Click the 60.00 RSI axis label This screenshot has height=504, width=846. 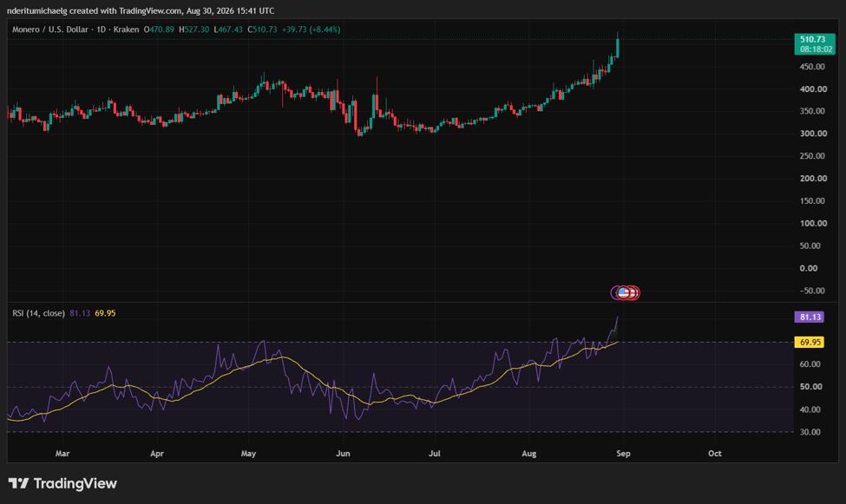(810, 364)
